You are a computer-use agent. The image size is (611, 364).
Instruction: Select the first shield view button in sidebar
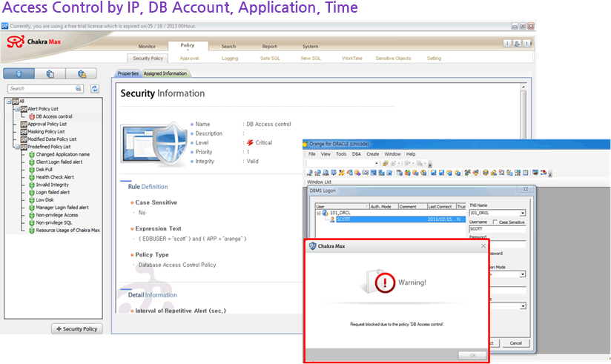tap(19, 73)
